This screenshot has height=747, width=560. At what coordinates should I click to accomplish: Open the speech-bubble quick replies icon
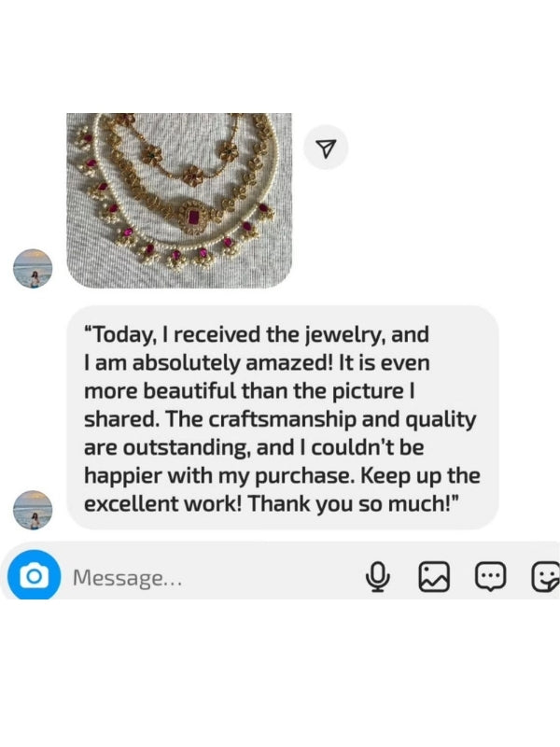point(489,577)
